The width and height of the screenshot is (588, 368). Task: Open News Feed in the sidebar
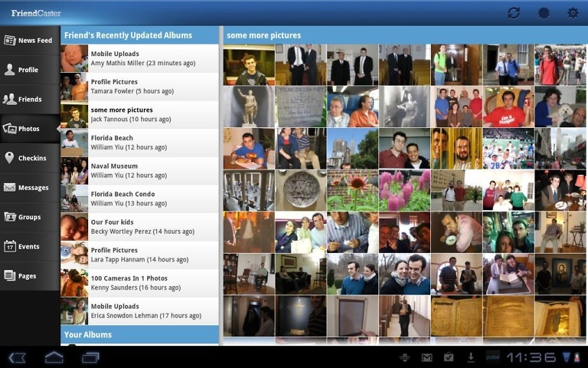click(x=30, y=41)
